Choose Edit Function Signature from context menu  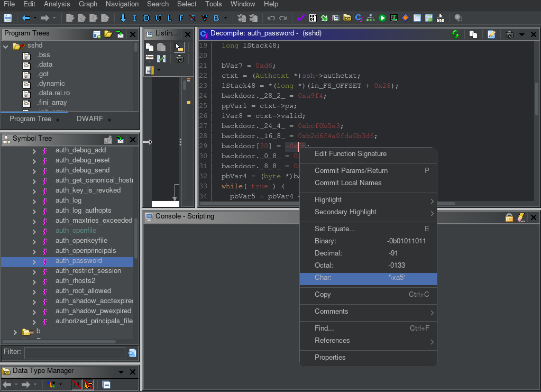[x=350, y=154]
